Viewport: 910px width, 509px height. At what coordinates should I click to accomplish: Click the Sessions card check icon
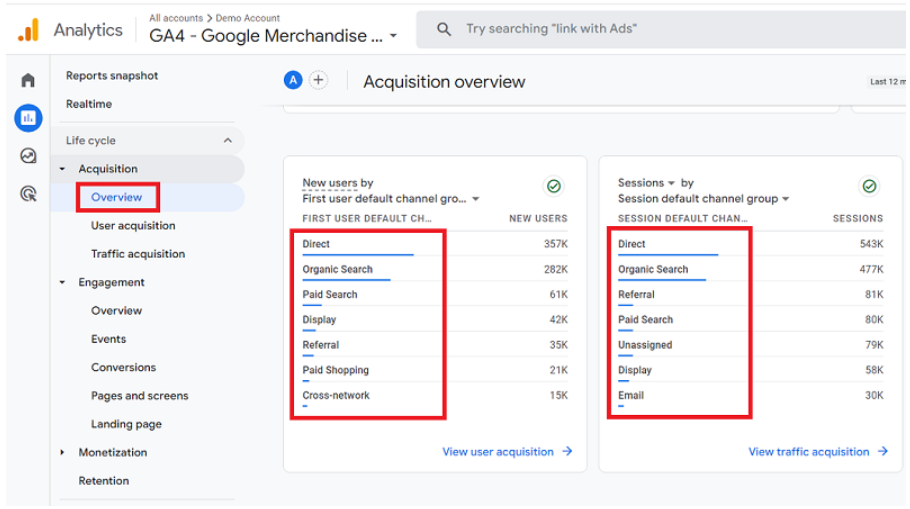point(869,186)
